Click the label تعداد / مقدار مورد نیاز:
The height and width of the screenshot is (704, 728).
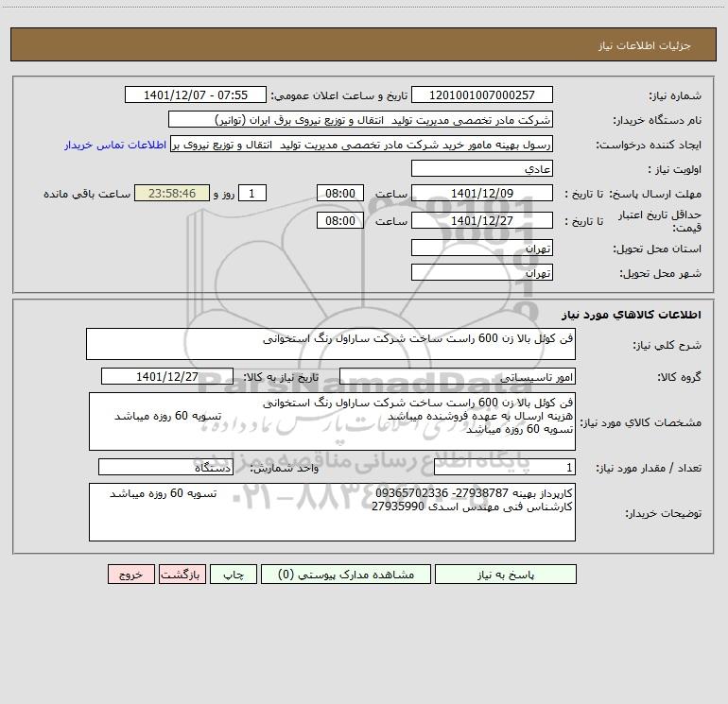click(649, 469)
